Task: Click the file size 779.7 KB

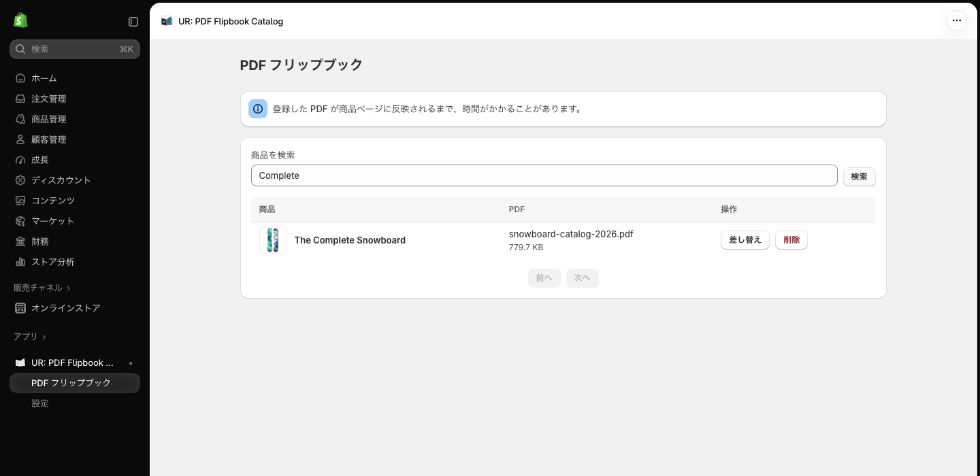Action: (x=526, y=248)
